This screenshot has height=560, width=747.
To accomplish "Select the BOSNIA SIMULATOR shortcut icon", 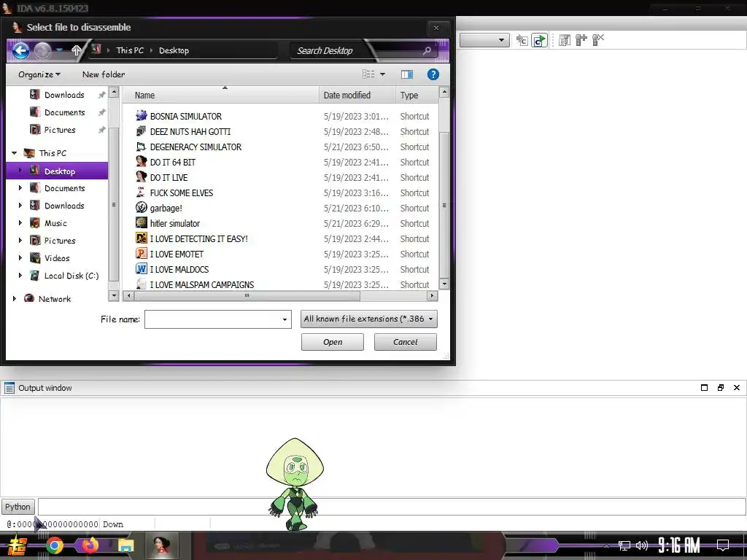I will pyautogui.click(x=141, y=116).
